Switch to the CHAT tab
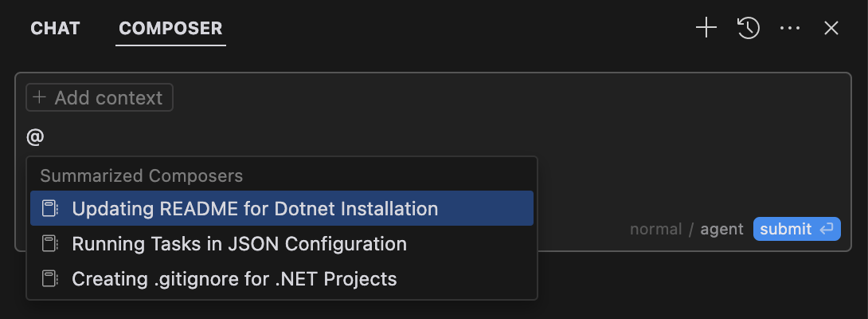Image resolution: width=868 pixels, height=319 pixels. [55, 28]
